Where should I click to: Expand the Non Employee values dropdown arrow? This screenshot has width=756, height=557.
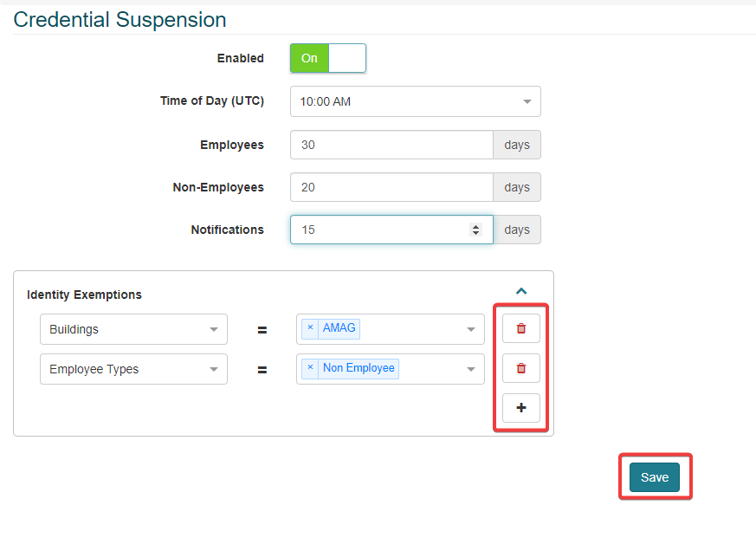(x=471, y=370)
